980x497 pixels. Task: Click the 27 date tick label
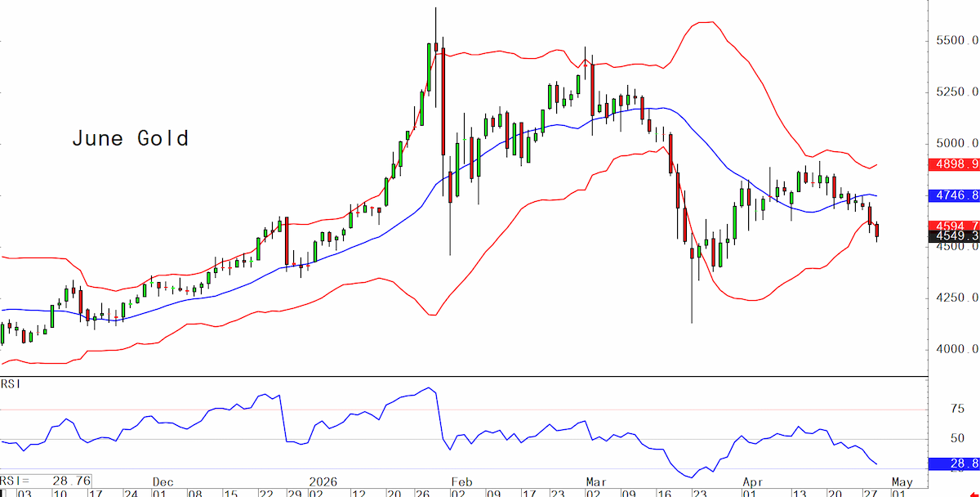pos(871,493)
